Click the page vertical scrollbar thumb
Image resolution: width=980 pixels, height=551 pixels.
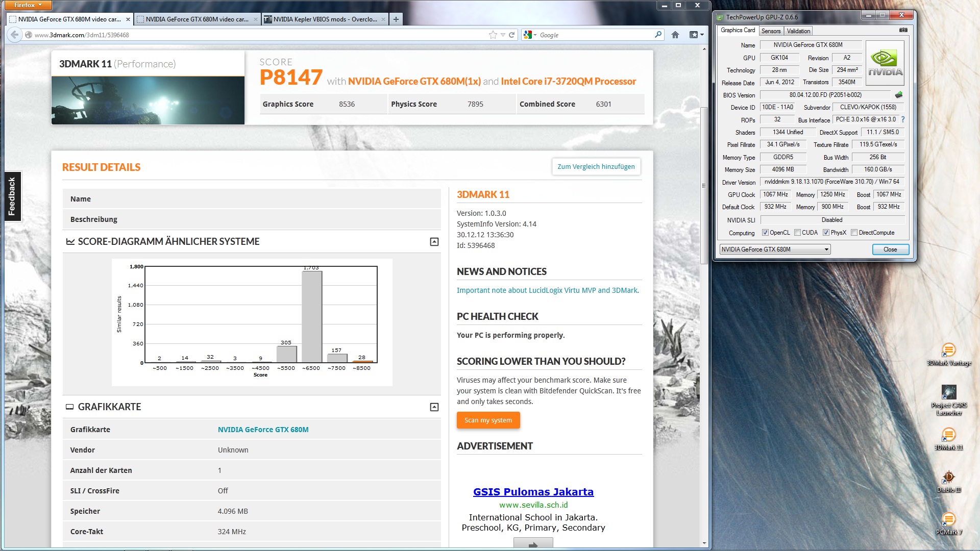tap(704, 185)
